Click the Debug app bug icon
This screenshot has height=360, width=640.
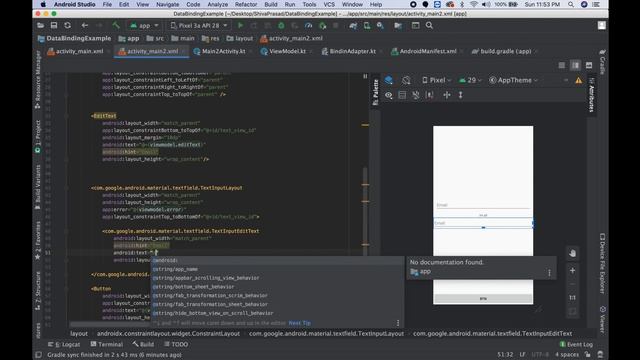[x=281, y=25]
